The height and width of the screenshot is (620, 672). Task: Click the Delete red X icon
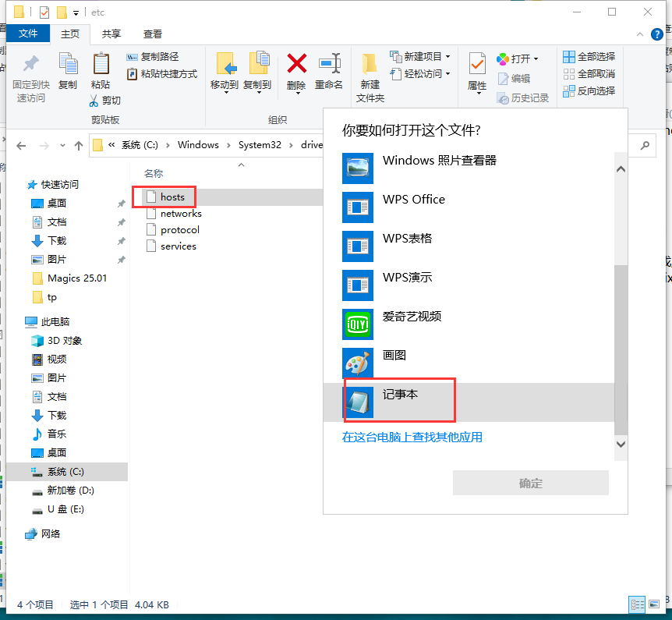point(296,64)
